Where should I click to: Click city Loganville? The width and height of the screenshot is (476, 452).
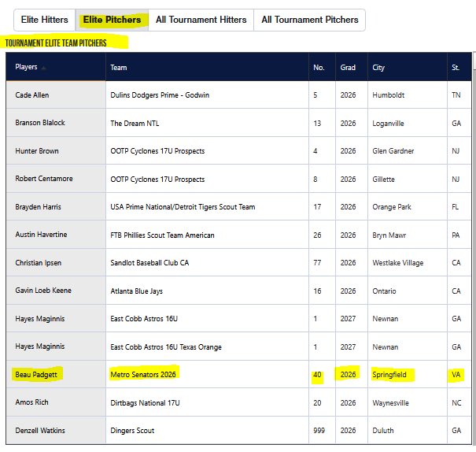click(388, 124)
